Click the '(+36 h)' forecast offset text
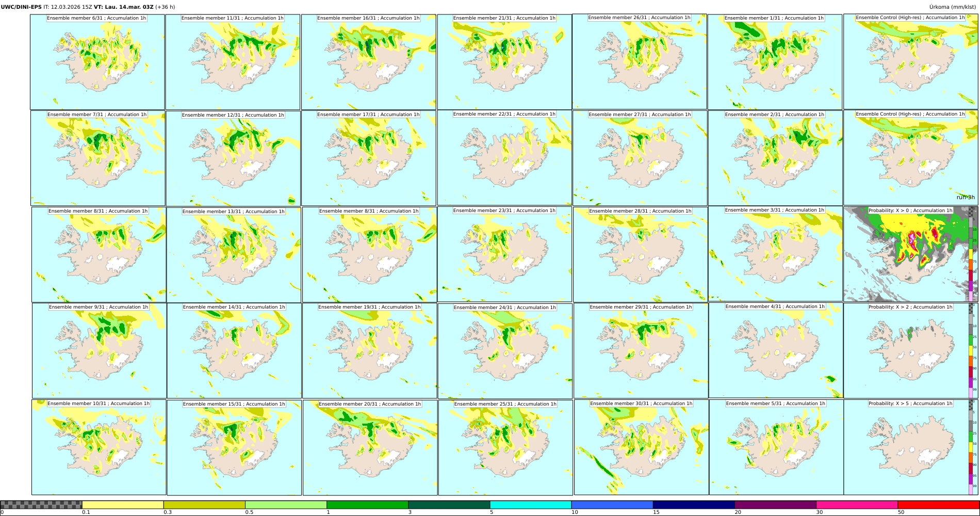Viewport: 980px width, 516px height. tap(165, 7)
